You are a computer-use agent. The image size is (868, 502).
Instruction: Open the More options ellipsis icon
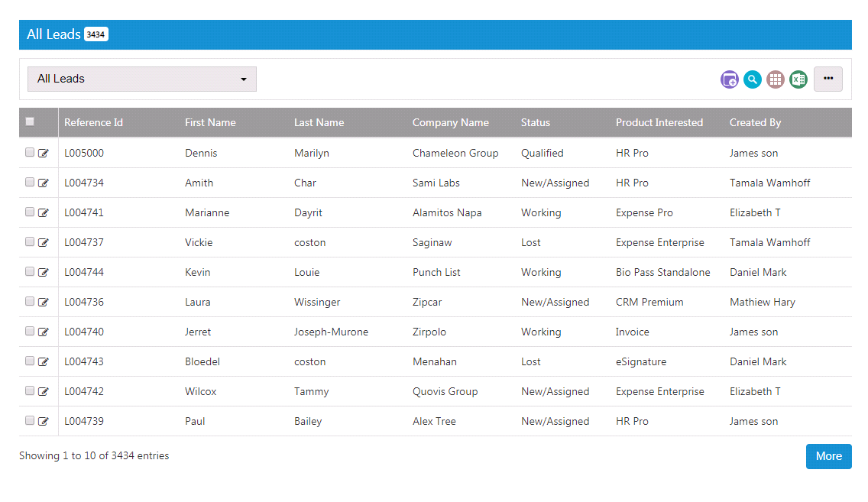828,79
